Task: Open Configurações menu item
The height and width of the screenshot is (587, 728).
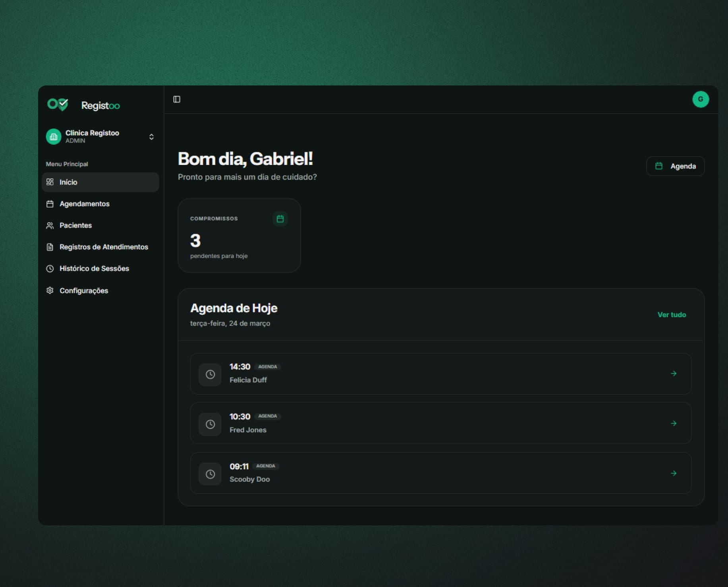Action: point(100,291)
